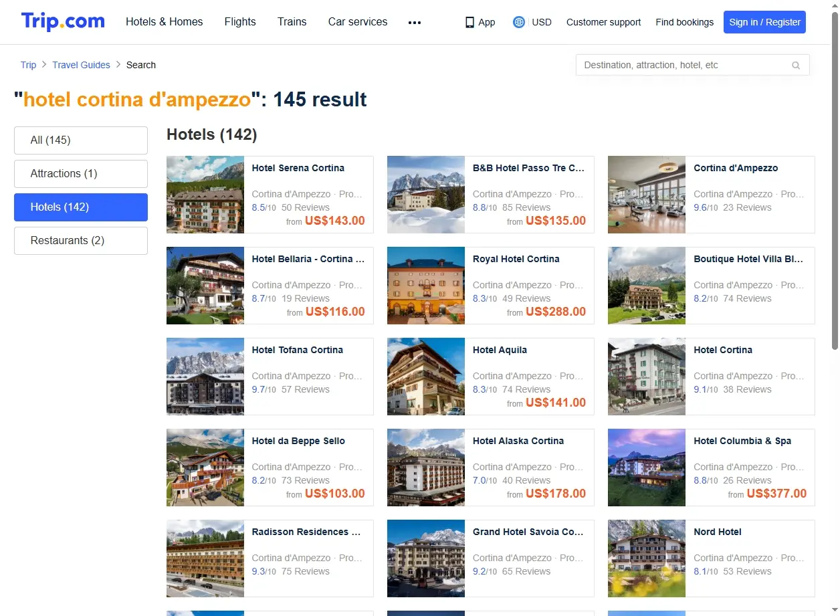The width and height of the screenshot is (840, 616).
Task: Open the Trains menu
Action: 292,21
